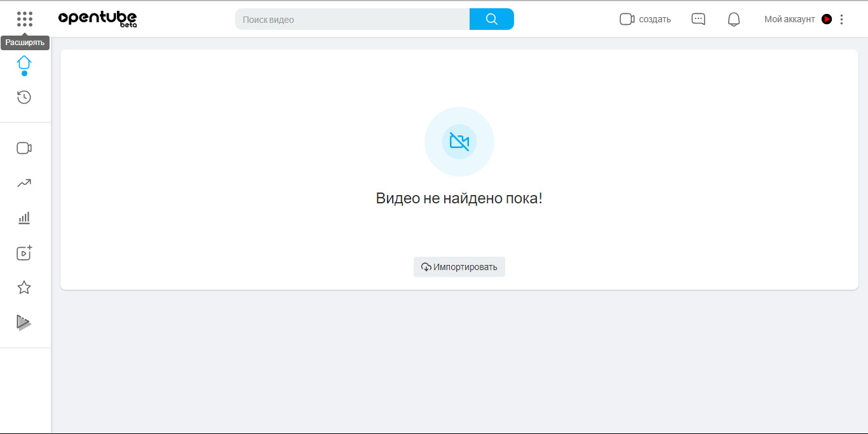Open watch history in the sidebar
The image size is (868, 434).
(24, 97)
